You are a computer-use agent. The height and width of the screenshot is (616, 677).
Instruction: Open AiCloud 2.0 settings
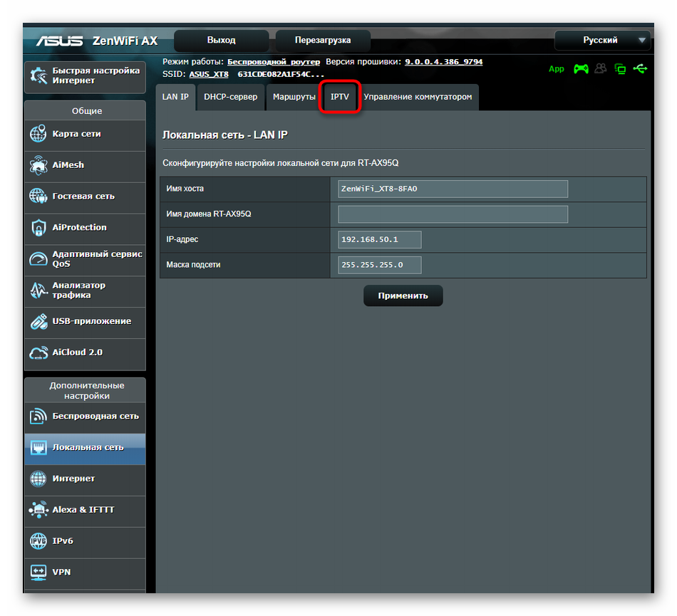click(x=85, y=353)
